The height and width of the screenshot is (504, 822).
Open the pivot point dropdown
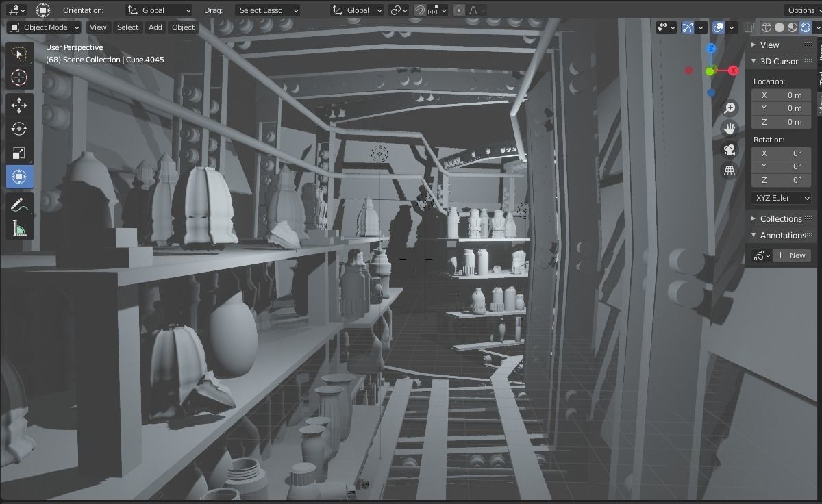(x=399, y=10)
